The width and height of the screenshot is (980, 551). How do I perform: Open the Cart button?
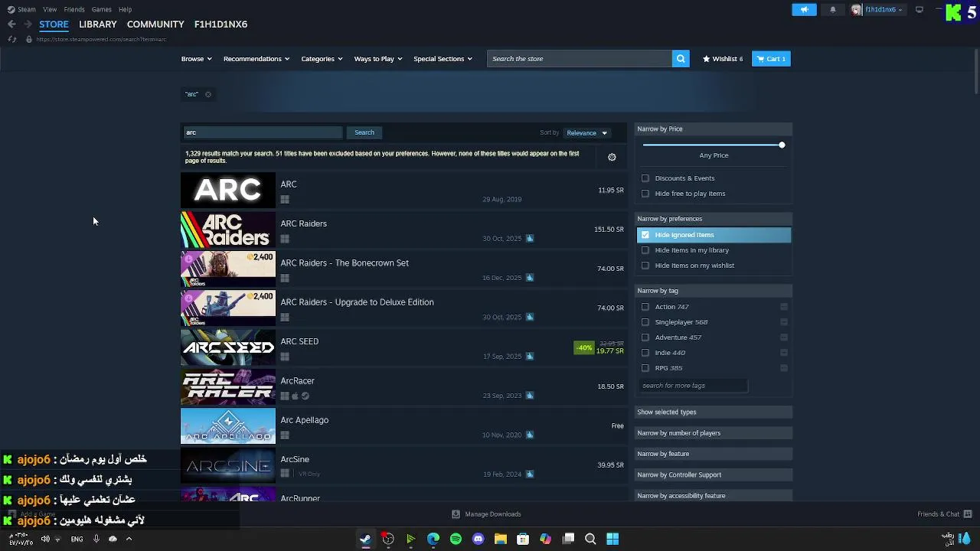[x=771, y=59]
